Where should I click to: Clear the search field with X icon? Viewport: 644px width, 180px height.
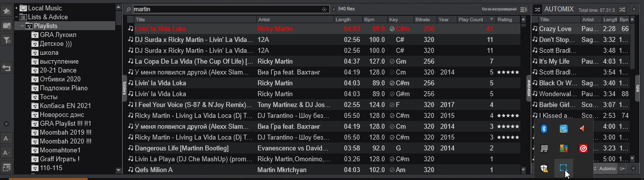click(324, 9)
